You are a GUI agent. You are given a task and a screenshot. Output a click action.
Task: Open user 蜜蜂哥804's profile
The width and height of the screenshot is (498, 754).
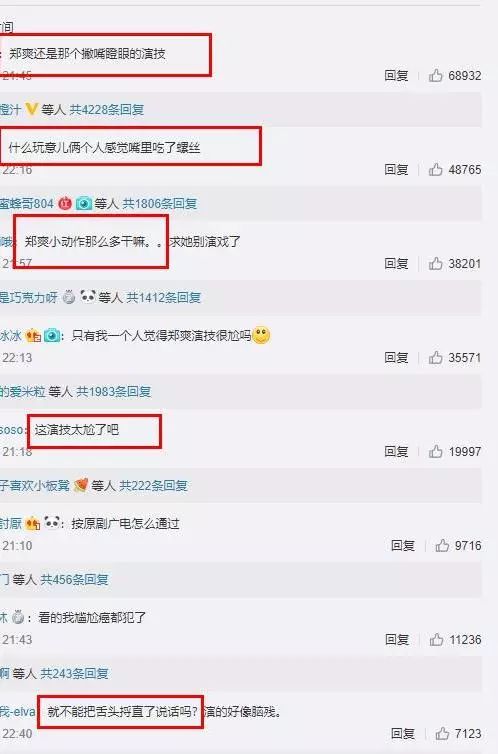click(x=26, y=203)
